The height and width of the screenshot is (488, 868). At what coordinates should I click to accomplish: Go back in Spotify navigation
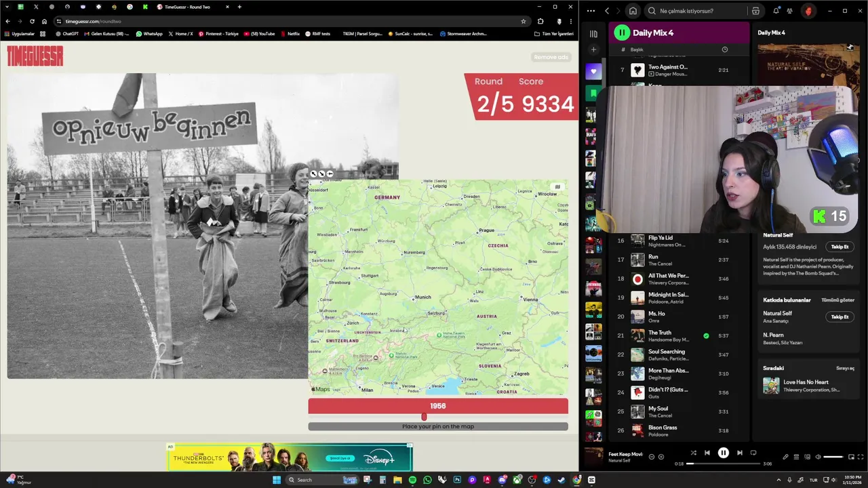607,11
